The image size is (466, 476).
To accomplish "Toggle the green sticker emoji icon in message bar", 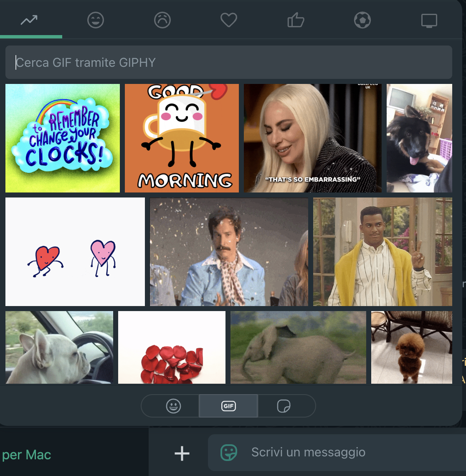I will coord(228,452).
